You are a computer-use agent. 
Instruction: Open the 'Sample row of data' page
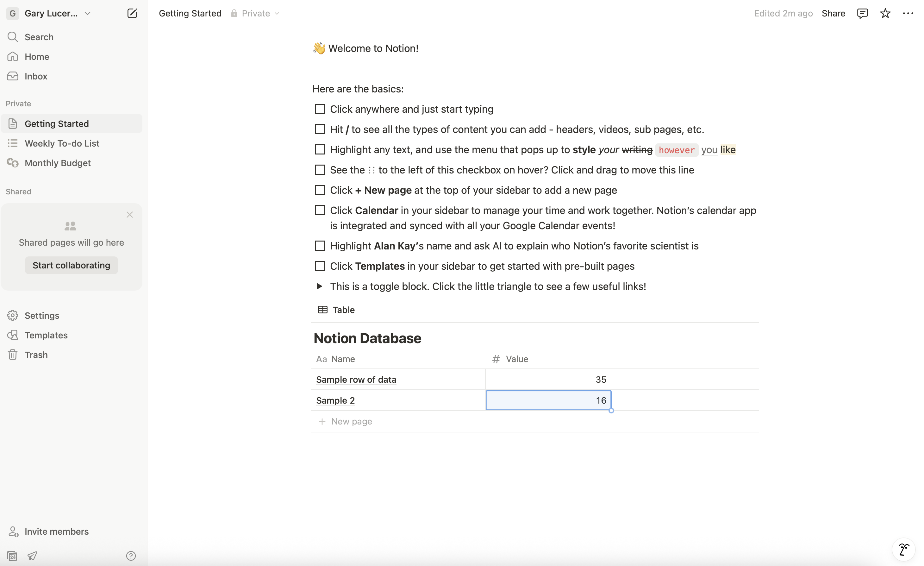point(356,380)
